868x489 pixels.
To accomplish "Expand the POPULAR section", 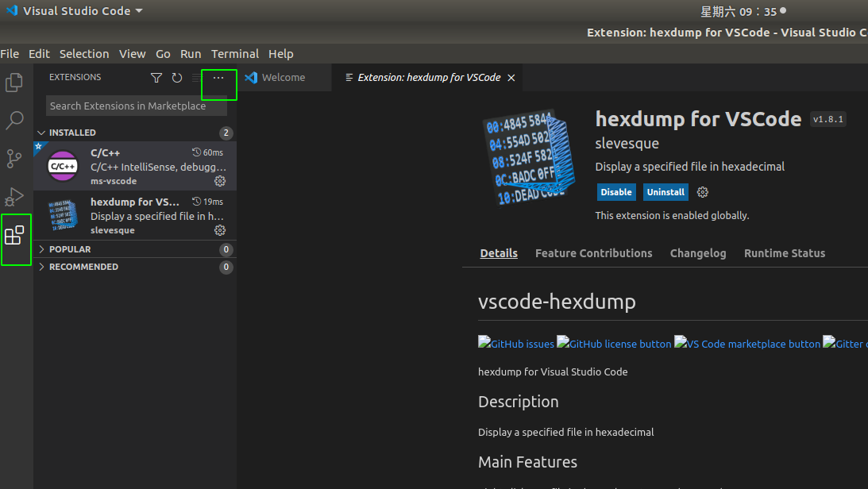I will (41, 249).
